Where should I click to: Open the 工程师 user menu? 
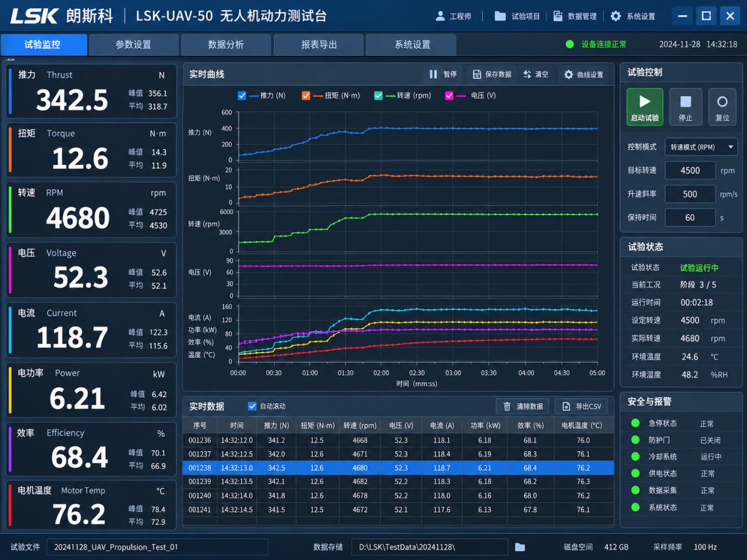pos(453,16)
